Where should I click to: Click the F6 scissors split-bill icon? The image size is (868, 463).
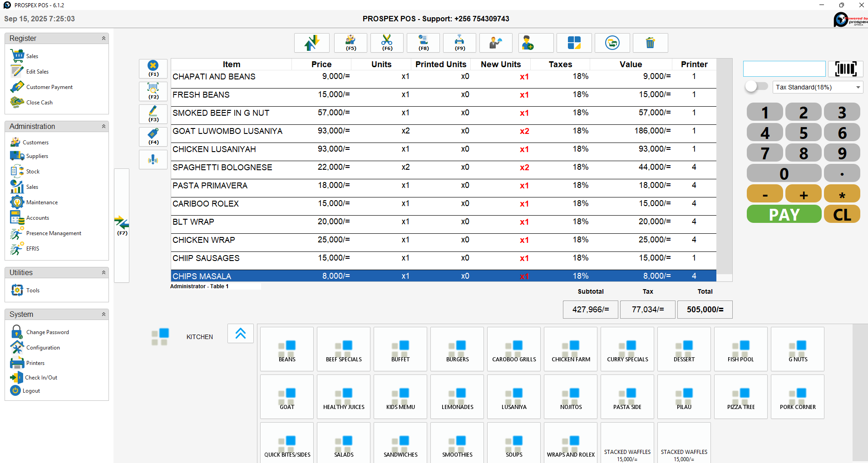point(387,43)
